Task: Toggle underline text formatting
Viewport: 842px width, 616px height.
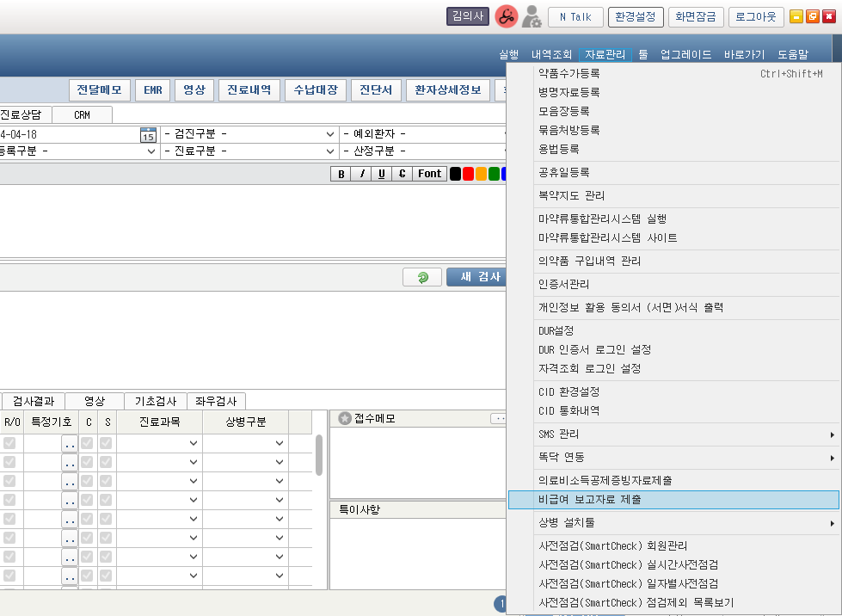Action: pyautogui.click(x=382, y=174)
